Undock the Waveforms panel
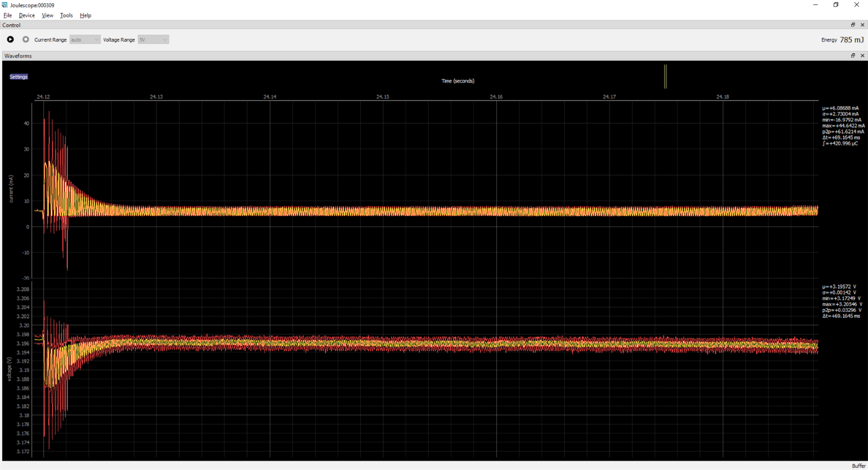The image size is (868, 470). click(853, 56)
